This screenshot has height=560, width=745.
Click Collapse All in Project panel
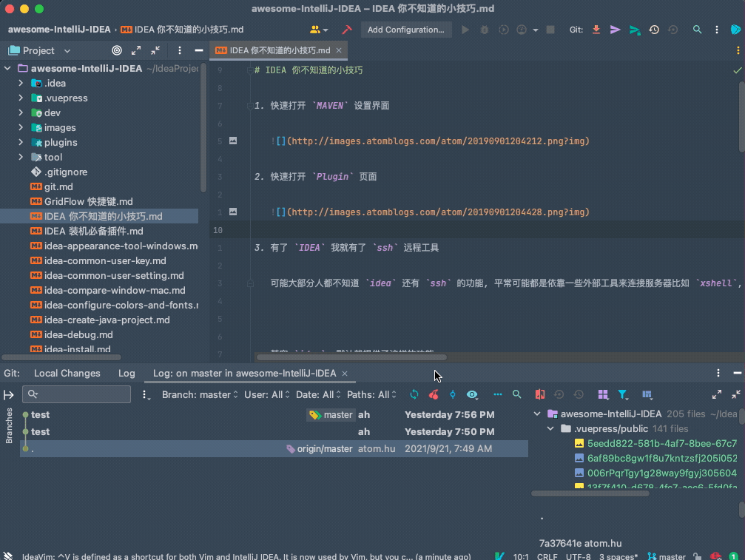point(155,50)
